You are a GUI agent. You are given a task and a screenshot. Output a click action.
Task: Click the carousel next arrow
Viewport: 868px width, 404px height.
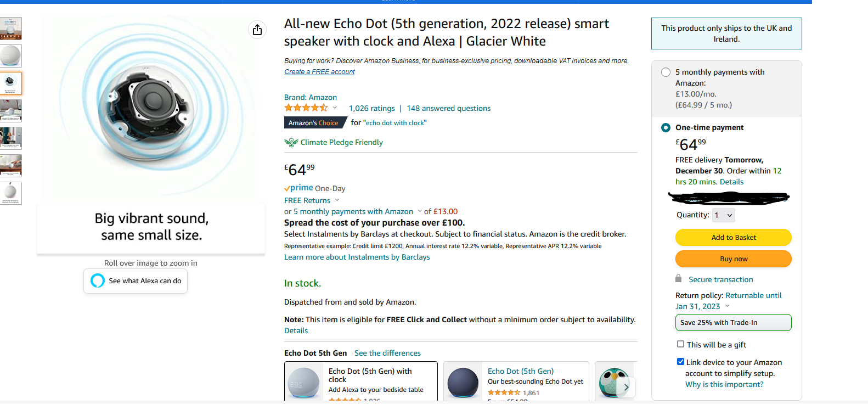click(x=626, y=387)
